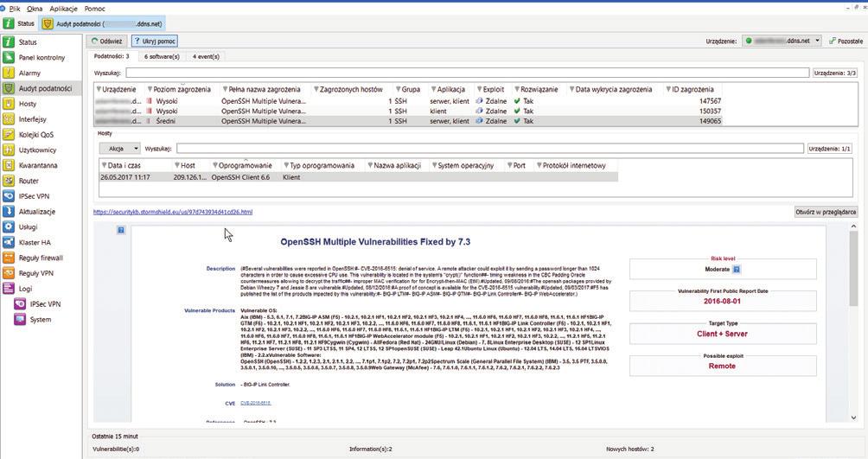The image size is (868, 459).
Task: Open System logs under Logi
Action: 41,320
